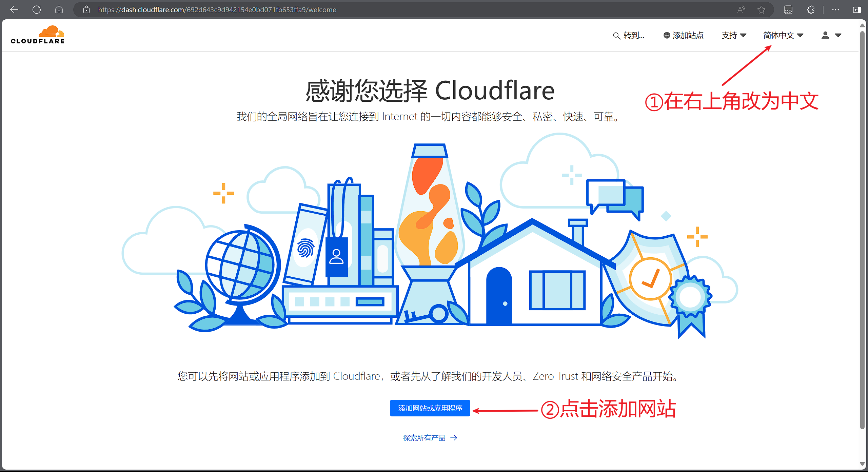Add the page to favorites with the star
The width and height of the screenshot is (868, 472).
762,9
